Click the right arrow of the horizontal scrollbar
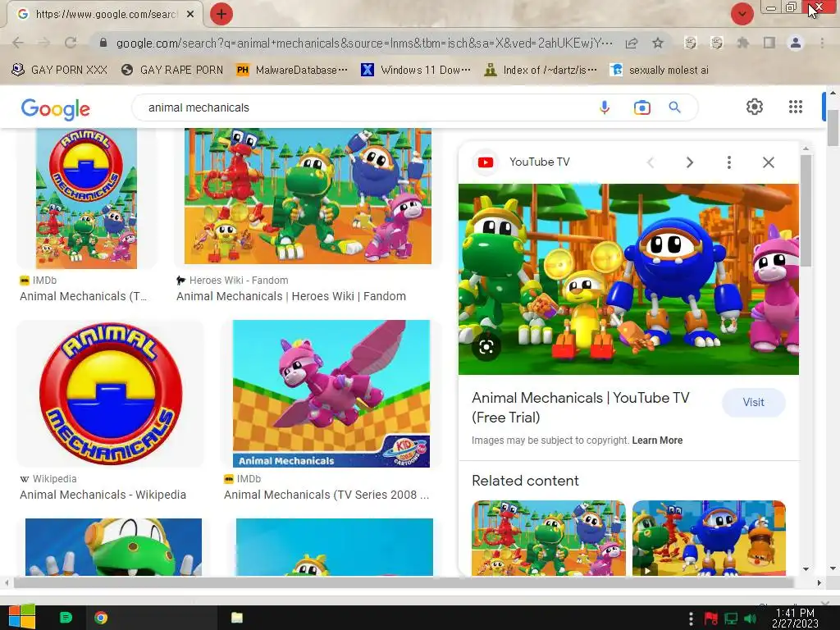Viewport: 840px width, 630px height. pyautogui.click(x=819, y=582)
